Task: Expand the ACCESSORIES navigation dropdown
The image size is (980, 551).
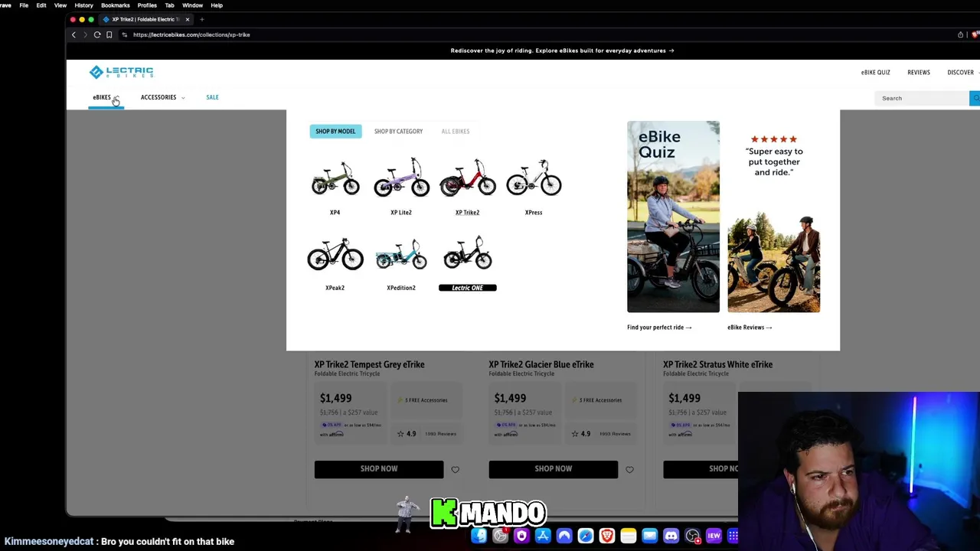Action: [x=162, y=97]
